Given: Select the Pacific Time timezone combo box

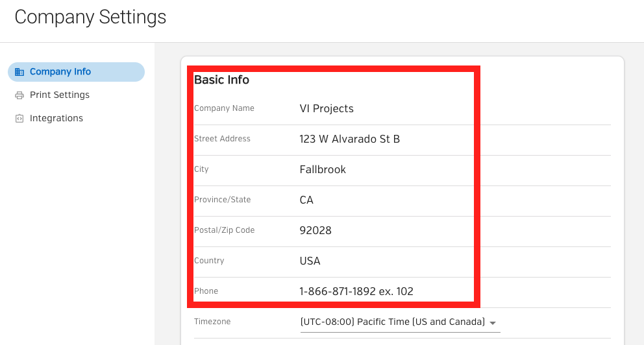Looking at the screenshot, I should point(400,322).
